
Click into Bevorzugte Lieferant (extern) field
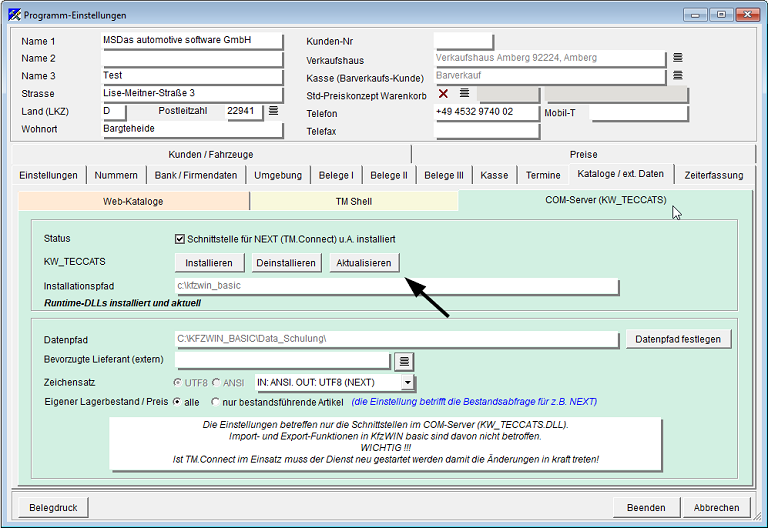(283, 360)
